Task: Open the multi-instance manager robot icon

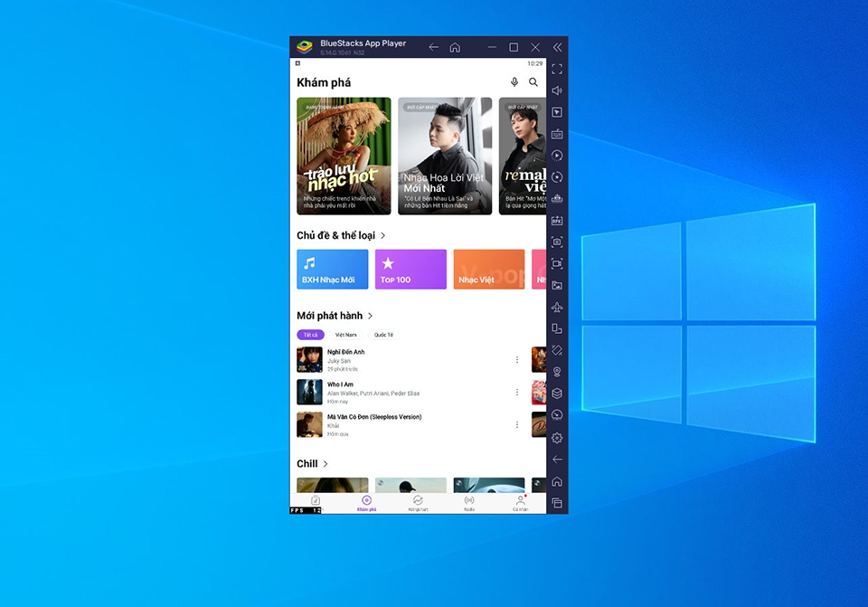Action: (x=557, y=198)
